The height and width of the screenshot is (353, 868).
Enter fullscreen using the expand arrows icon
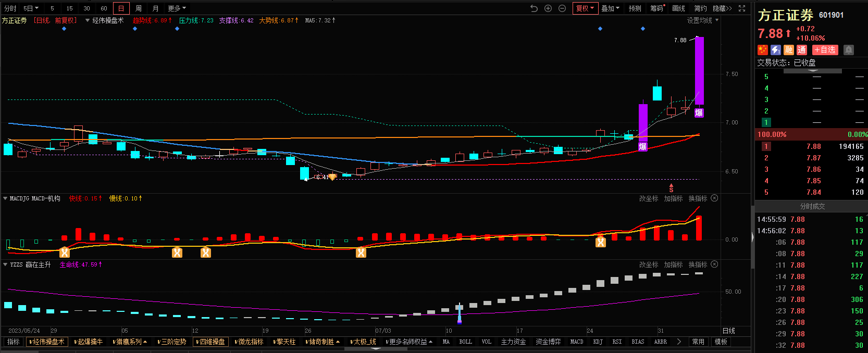pos(742,8)
